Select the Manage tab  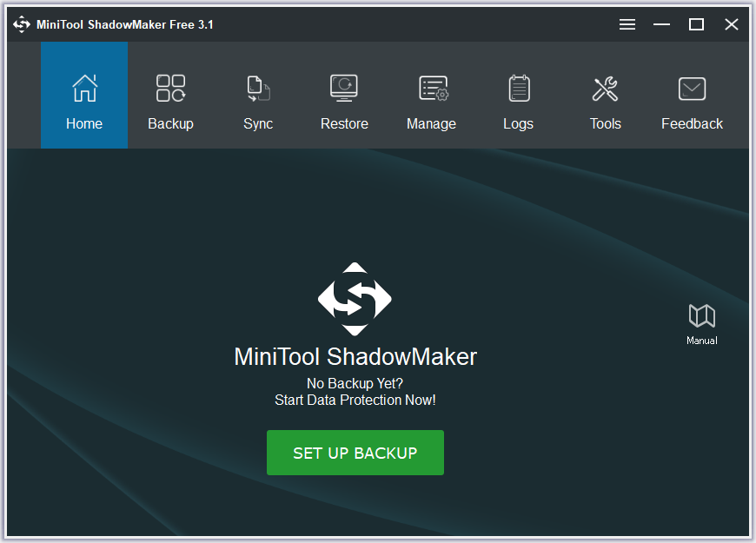click(432, 95)
